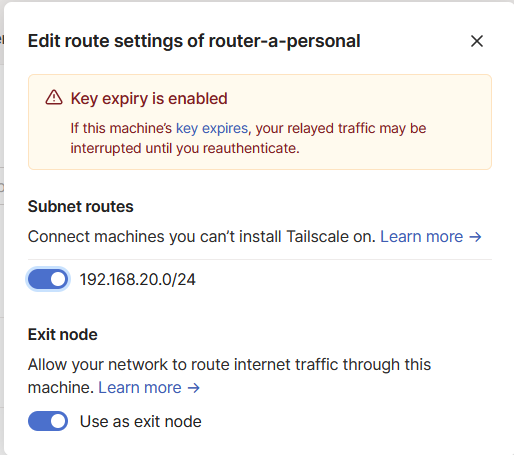Click the Exit node section heading
Image resolution: width=514 pixels, height=455 pixels.
(x=63, y=334)
